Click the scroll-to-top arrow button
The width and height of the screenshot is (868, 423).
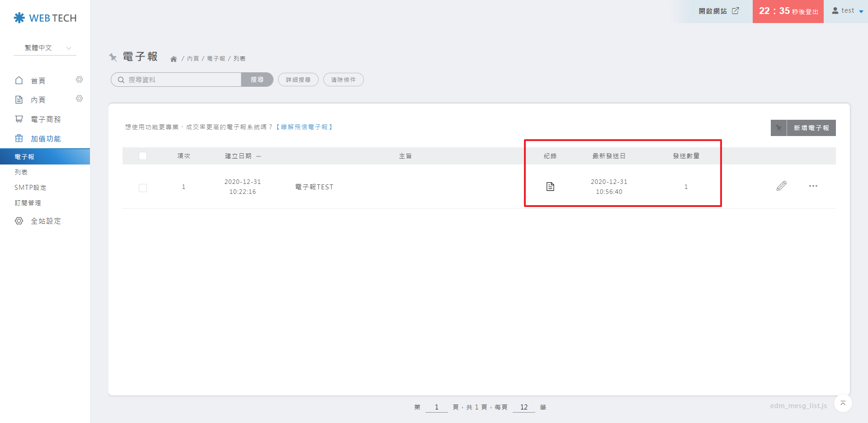pos(843,403)
